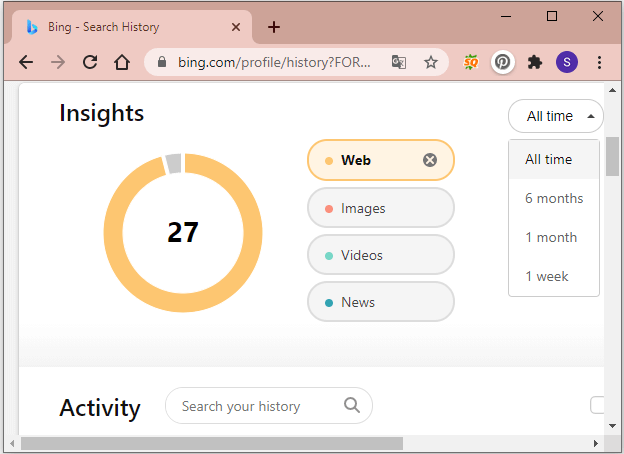
Task: Translate this page icon
Action: [x=399, y=62]
